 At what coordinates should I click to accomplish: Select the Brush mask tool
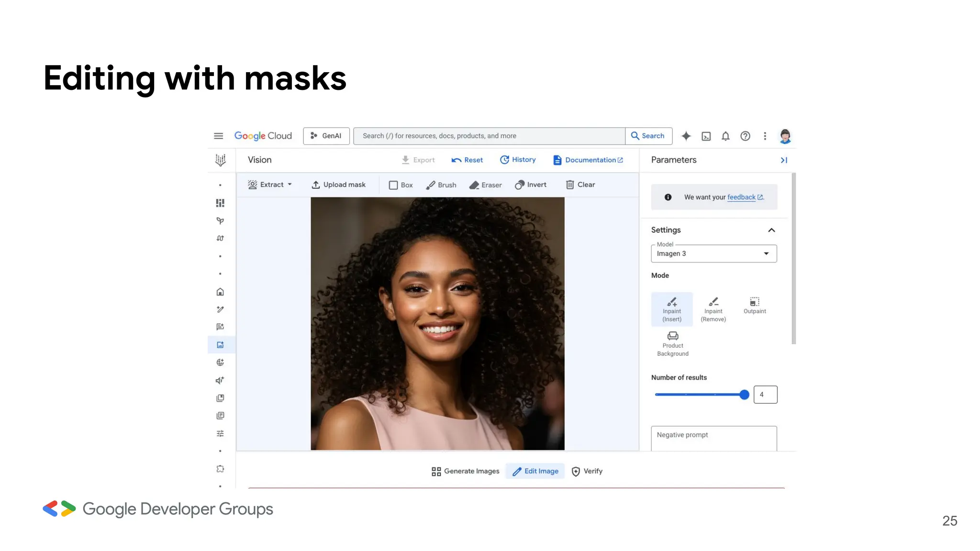click(x=441, y=185)
